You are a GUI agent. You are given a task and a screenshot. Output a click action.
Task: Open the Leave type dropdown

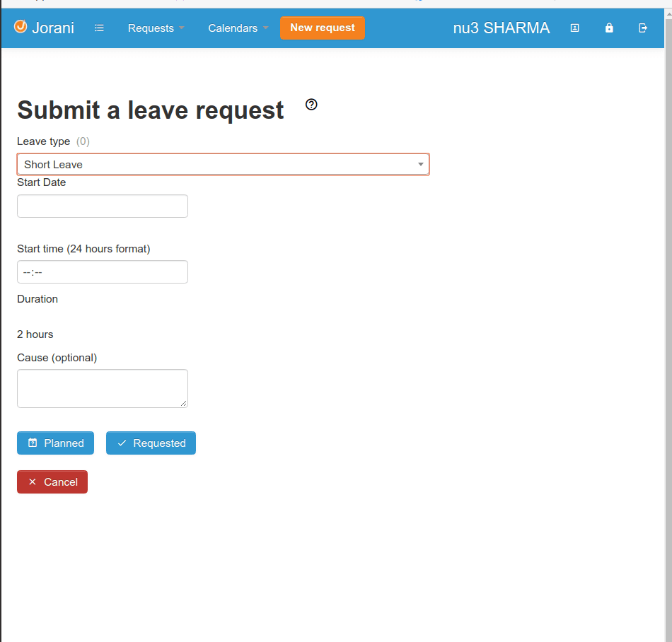223,164
